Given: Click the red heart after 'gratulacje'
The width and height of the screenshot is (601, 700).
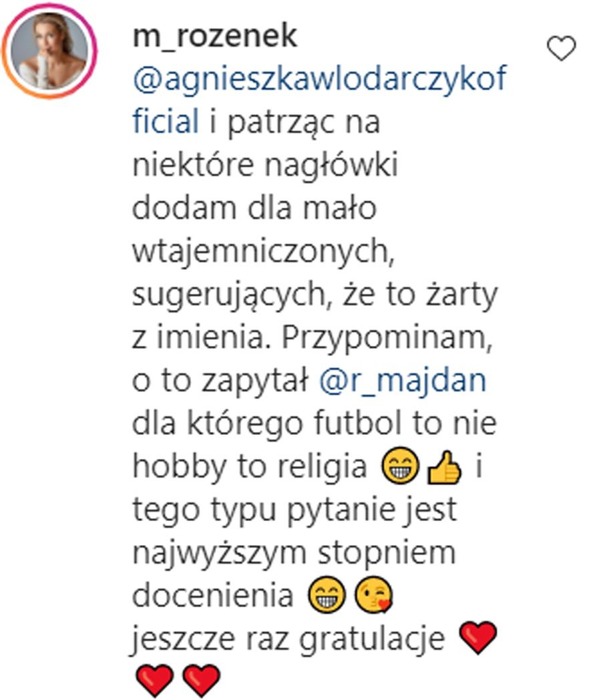Looking at the screenshot, I should point(478,638).
